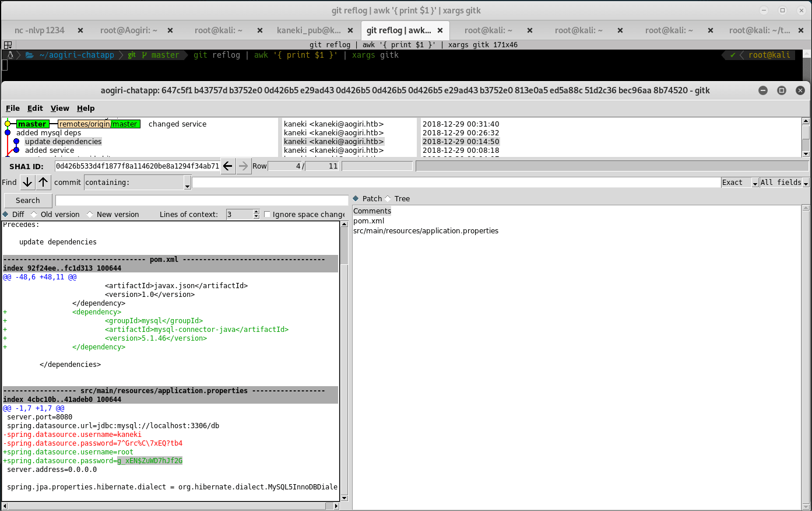Screen dimensions: 812x511
Task: Switch to the 'root@Aogiri: ~' tab
Action: [x=129, y=30]
